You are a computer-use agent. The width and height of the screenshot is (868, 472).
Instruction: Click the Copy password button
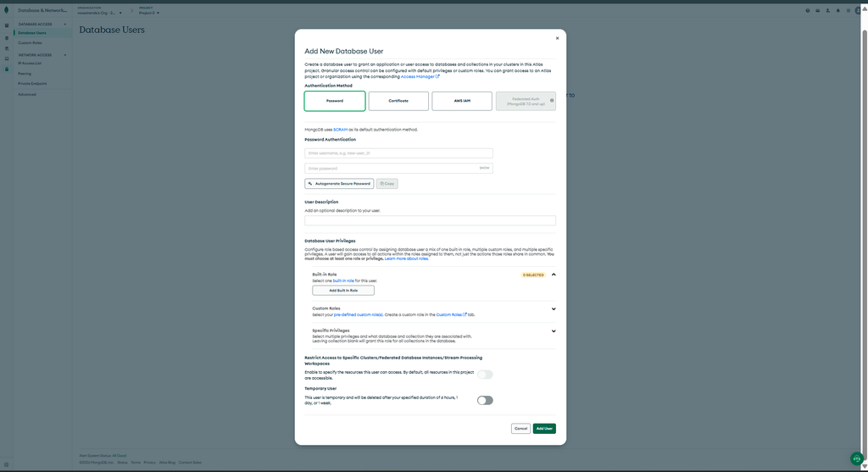point(387,184)
